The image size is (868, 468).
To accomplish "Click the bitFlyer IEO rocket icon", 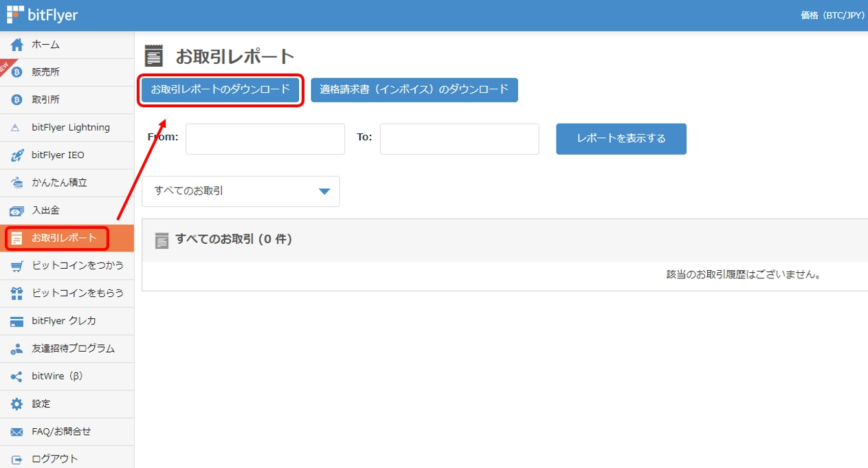I will [17, 155].
